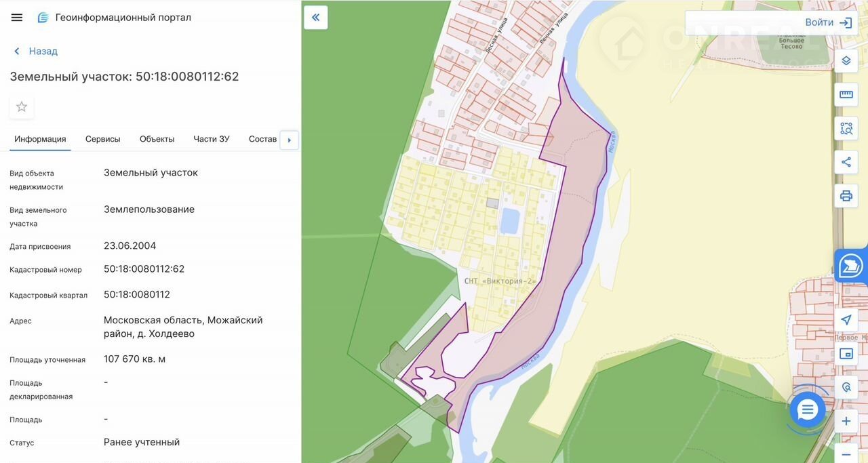Open the Объекты tab
868x463 pixels.
[157, 139]
